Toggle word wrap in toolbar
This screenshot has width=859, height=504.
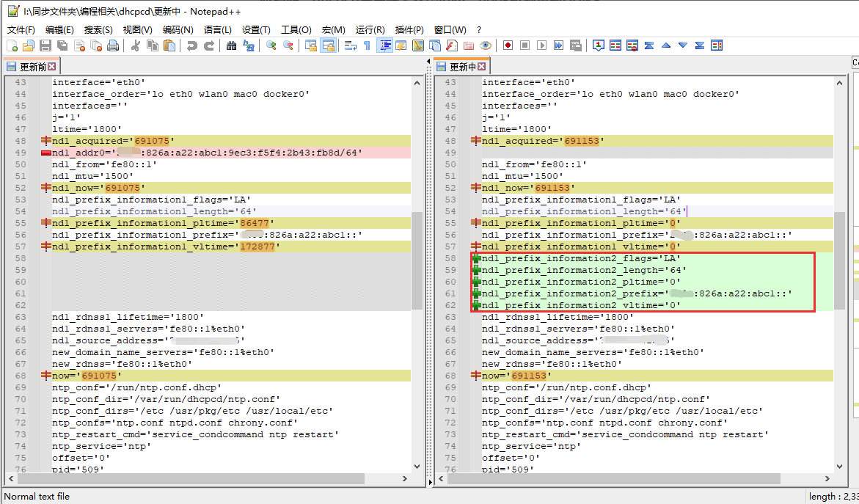[x=350, y=45]
